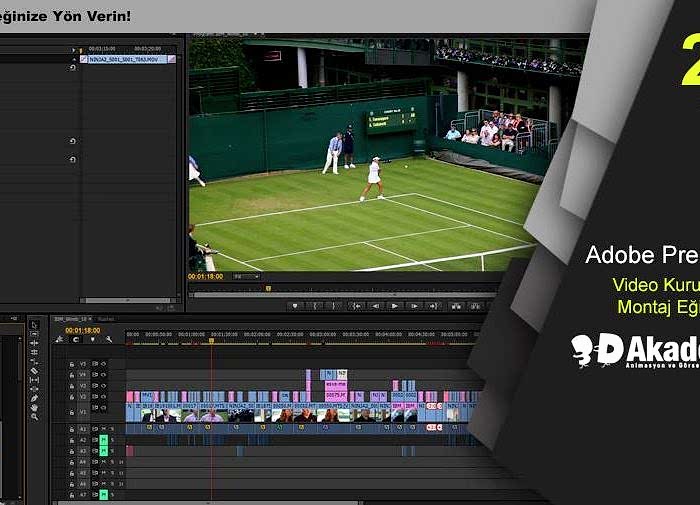Select the Rolling Edit tool
Image resolution: width=700 pixels, height=505 pixels.
click(x=34, y=352)
